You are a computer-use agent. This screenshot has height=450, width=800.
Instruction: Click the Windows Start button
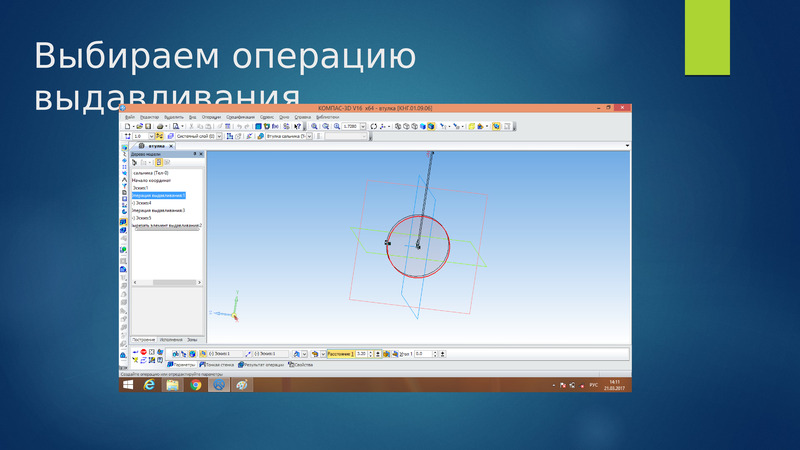[x=128, y=385]
